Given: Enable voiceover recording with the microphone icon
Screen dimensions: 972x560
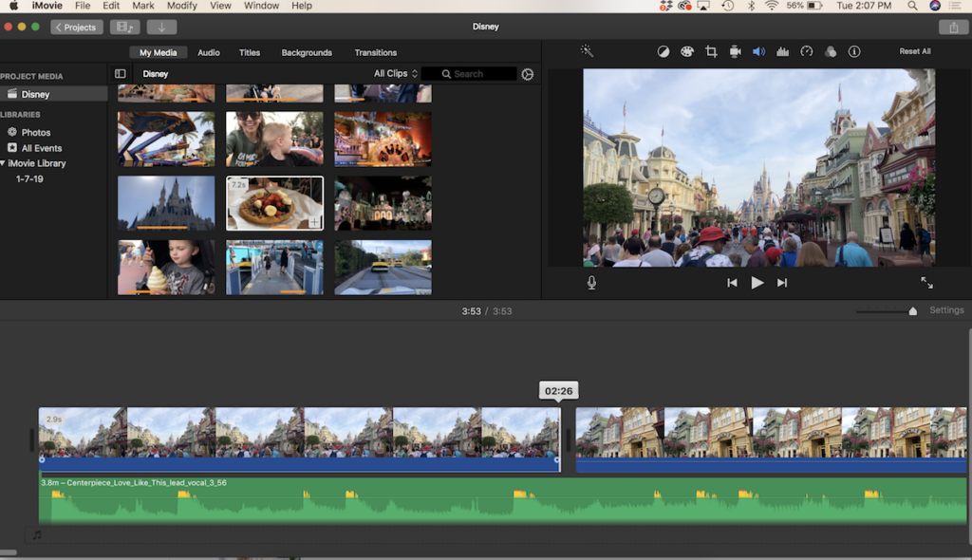Looking at the screenshot, I should (x=590, y=282).
